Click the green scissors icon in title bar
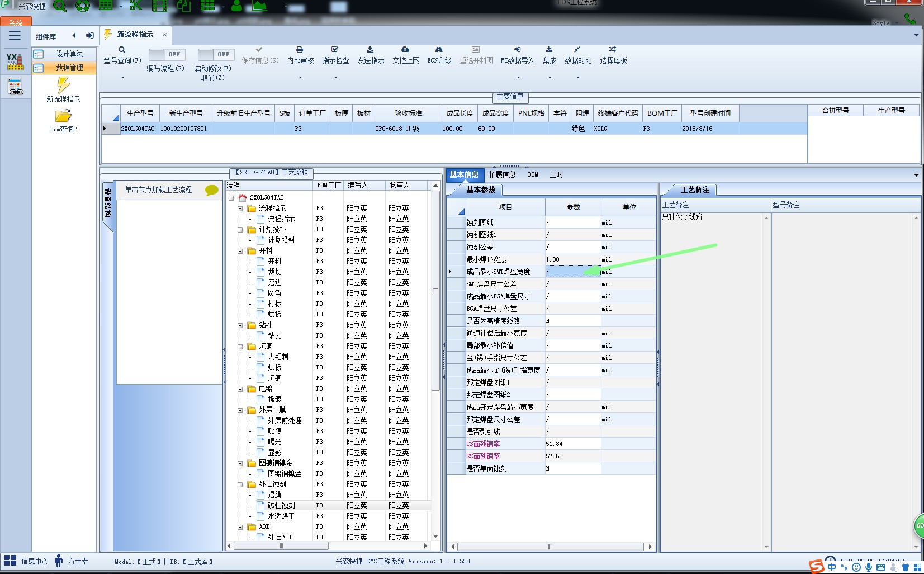 click(x=136, y=6)
